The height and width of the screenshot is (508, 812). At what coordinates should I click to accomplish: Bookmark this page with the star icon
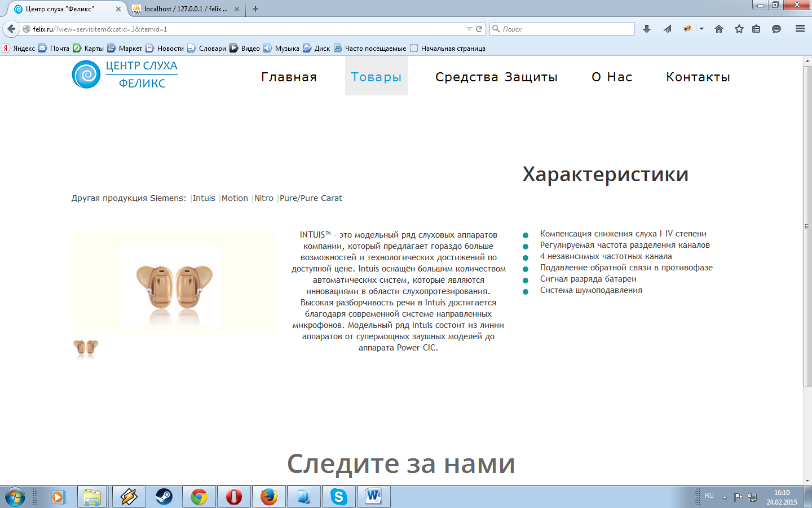tap(739, 29)
